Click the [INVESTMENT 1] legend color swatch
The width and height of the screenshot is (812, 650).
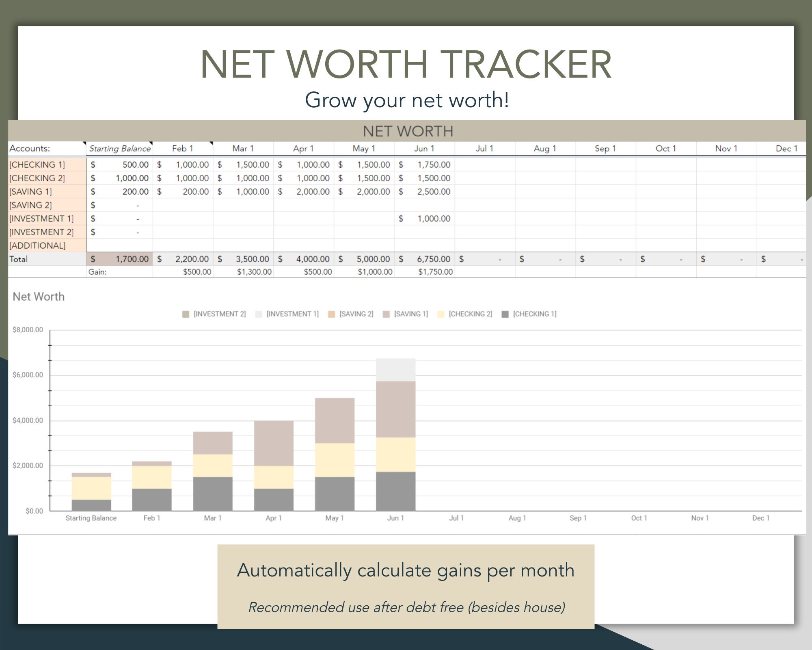point(259,314)
